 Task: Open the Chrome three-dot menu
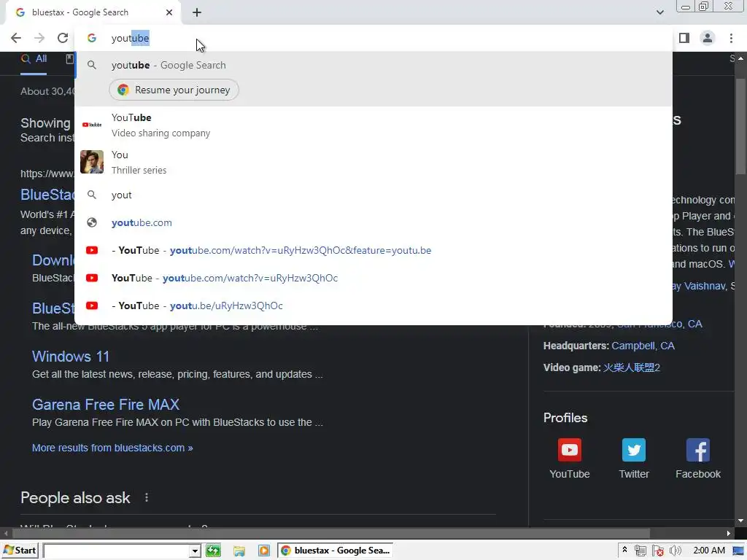click(x=731, y=38)
